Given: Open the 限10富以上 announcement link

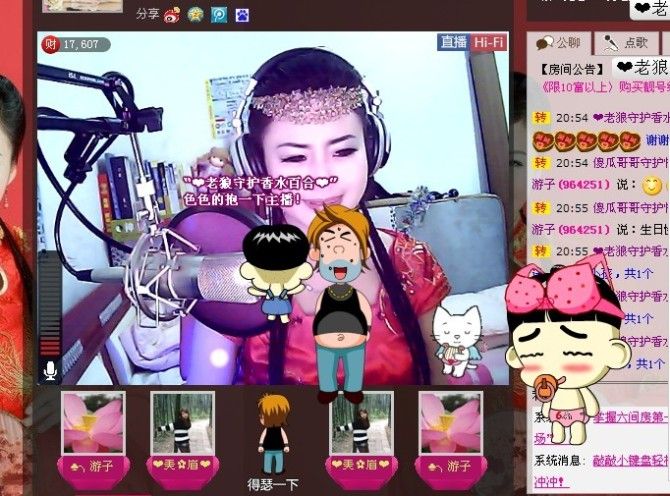Looking at the screenshot, I should point(604,88).
